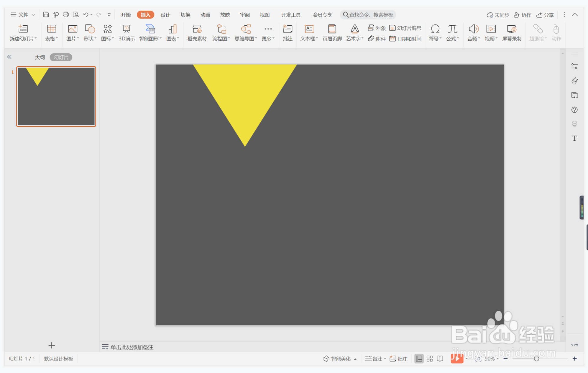Click the print preview icon in the quick toolbar
This screenshot has height=373, width=588.
76,15
